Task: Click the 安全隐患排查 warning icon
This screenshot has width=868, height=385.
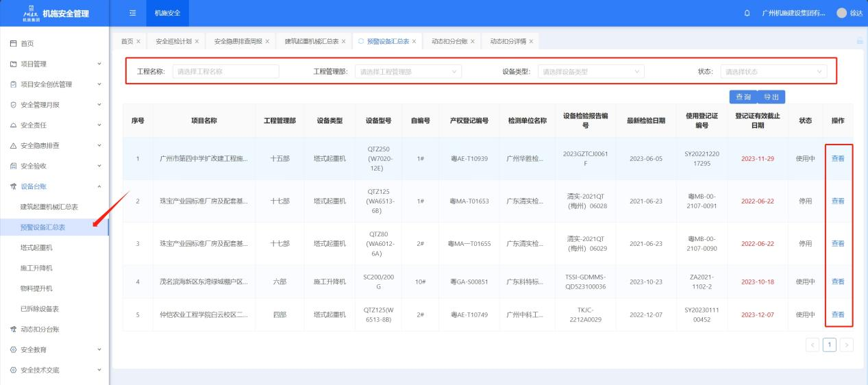Action: point(13,145)
